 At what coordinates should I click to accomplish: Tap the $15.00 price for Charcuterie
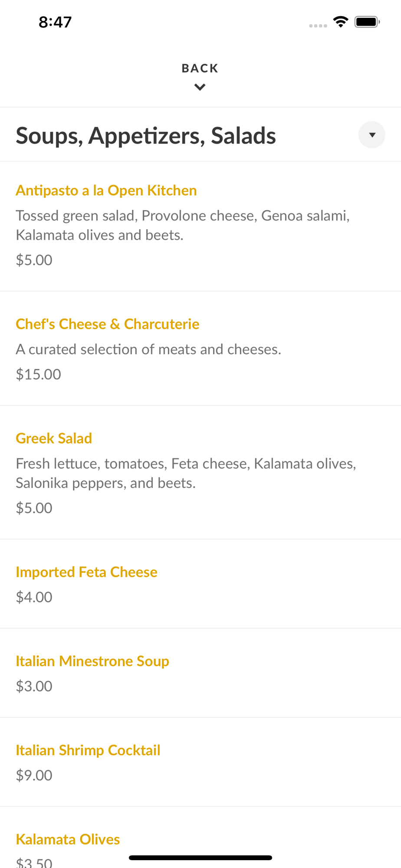[39, 374]
